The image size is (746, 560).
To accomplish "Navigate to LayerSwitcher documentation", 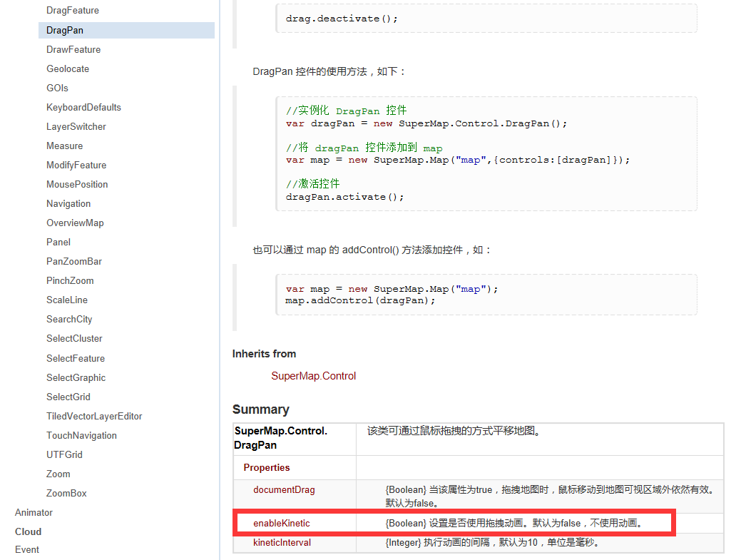I will coord(76,126).
